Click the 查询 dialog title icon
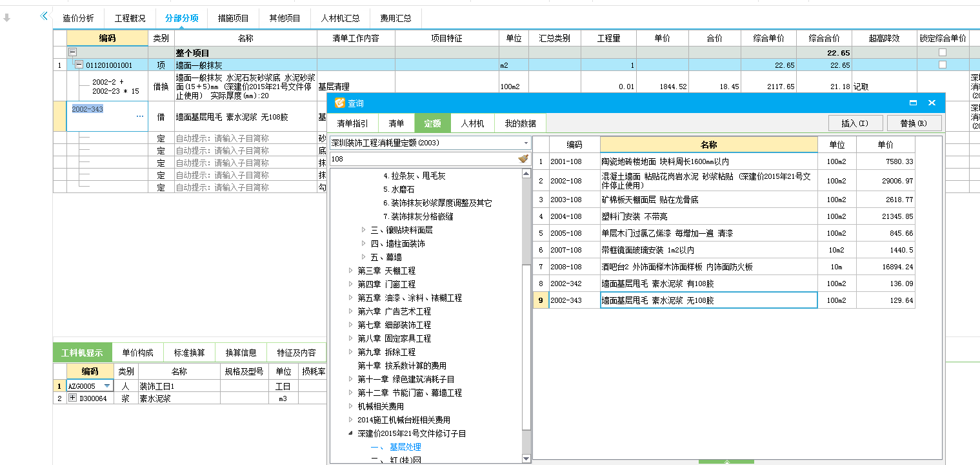 pos(340,103)
